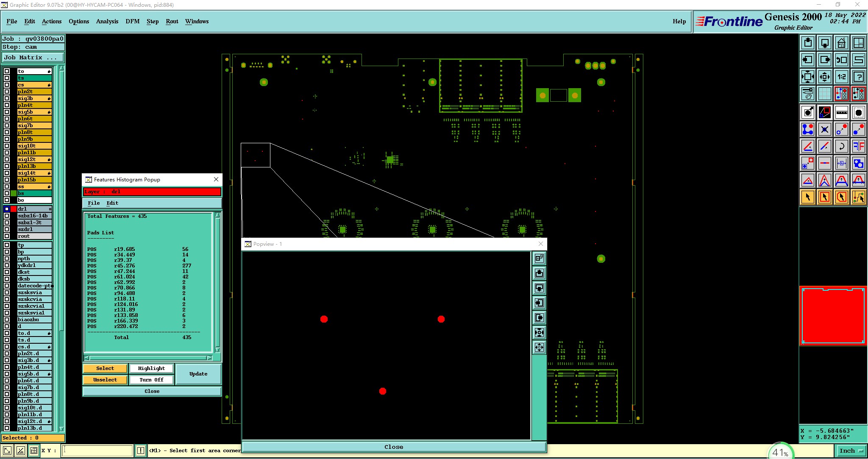868x459 pixels.
Task: Select the mirror features icon
Action: click(858, 146)
